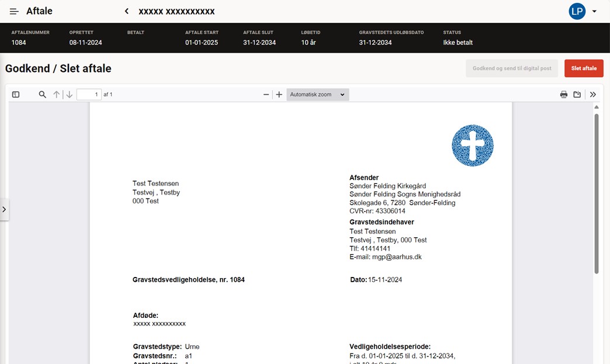Open the hamburger navigation menu

[x=14, y=11]
